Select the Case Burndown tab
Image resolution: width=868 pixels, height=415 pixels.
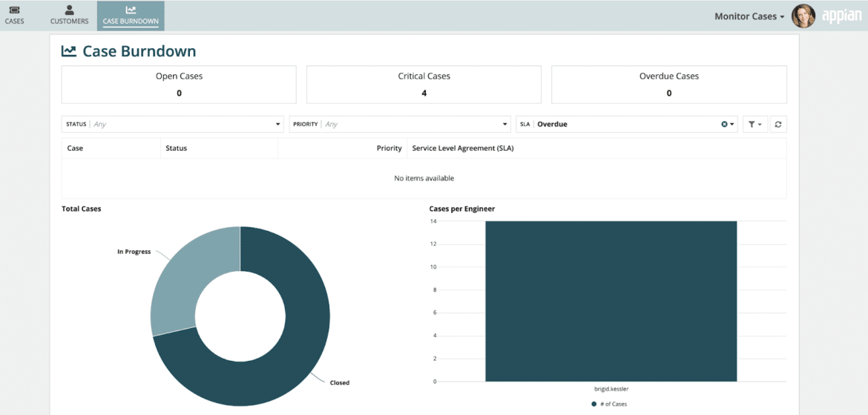pos(131,16)
